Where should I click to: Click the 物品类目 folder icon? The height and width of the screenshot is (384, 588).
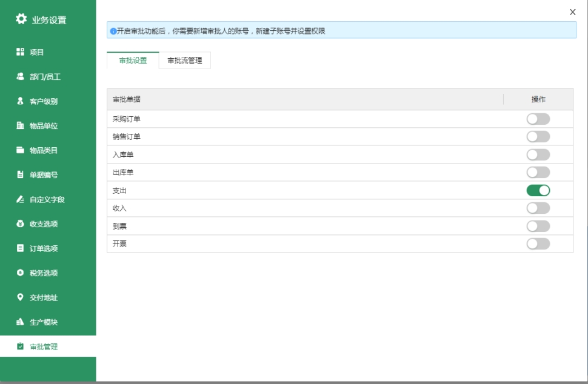[x=20, y=150]
